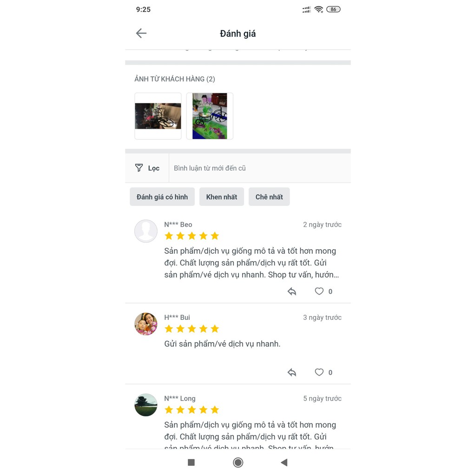Reply to H*** Bui's review
This screenshot has width=476, height=476.
pyautogui.click(x=292, y=372)
